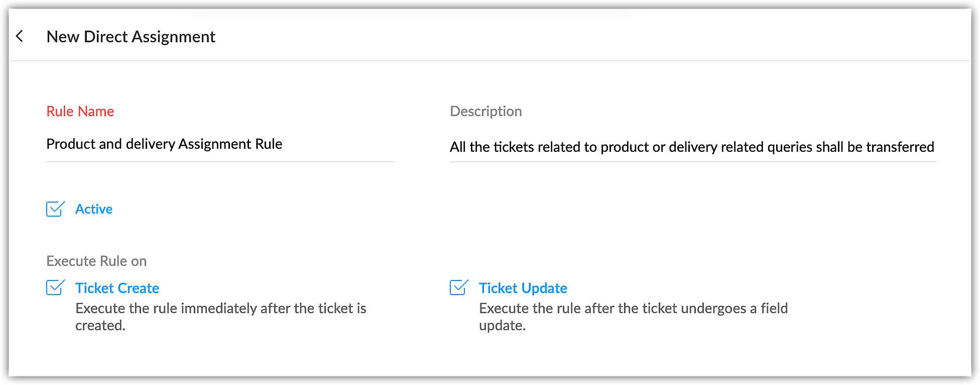Click the New Direct Assignment page title
Screen dimensions: 980x385
pos(131,37)
